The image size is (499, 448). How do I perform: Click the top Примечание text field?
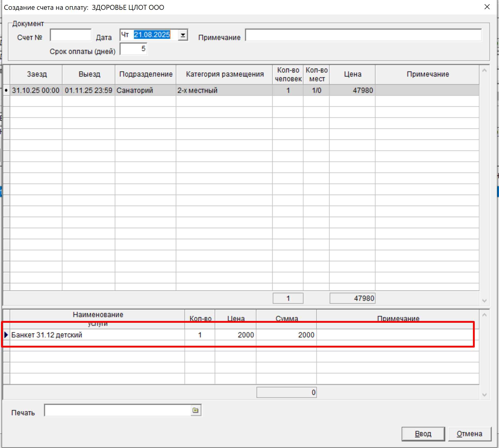[x=363, y=35]
